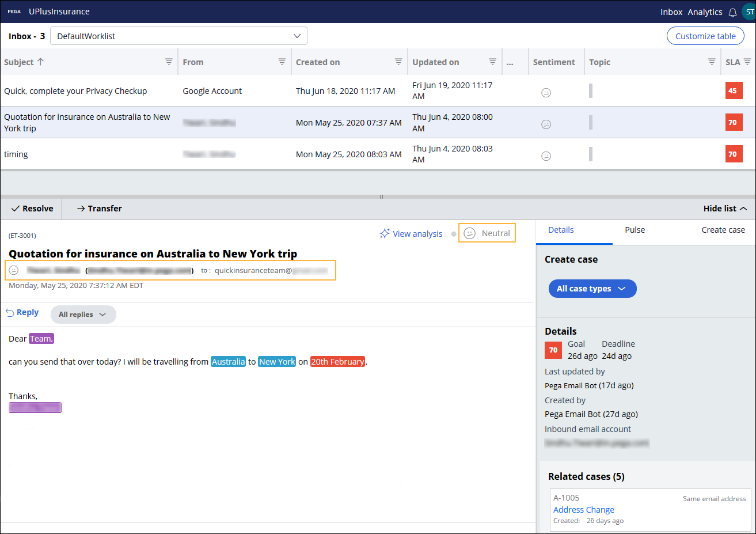The height and width of the screenshot is (534, 756).
Task: Switch to the Create case tab
Action: pos(723,230)
